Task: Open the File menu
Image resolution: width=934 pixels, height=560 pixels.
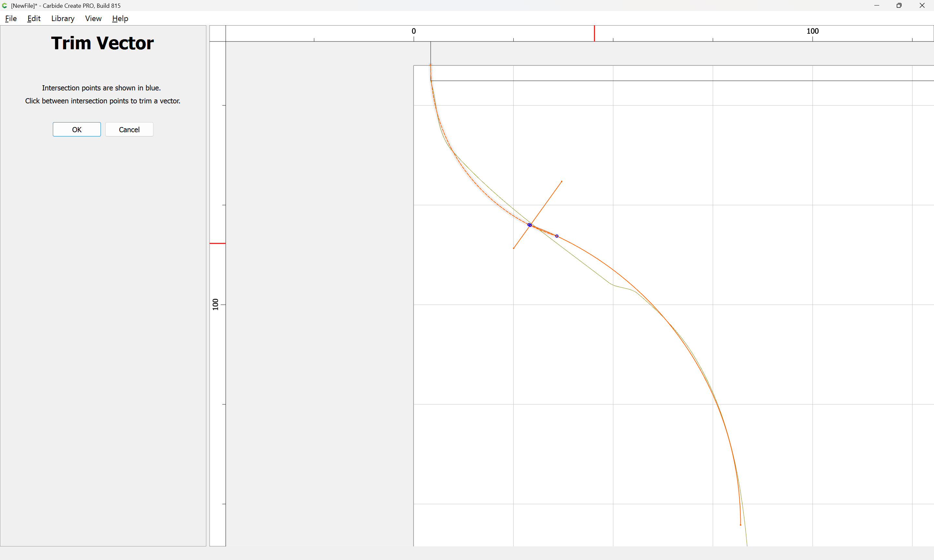Action: tap(11, 18)
